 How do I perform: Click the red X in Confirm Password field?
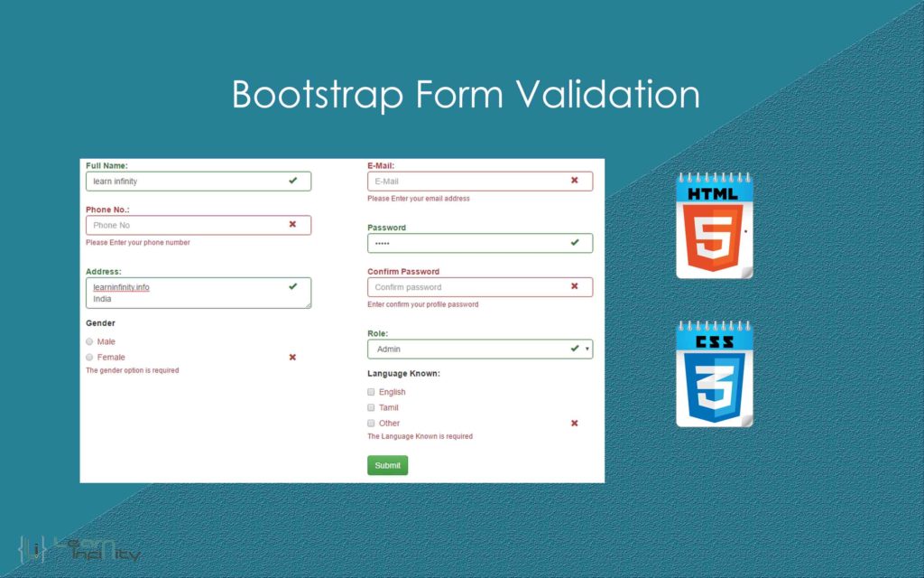tap(575, 286)
